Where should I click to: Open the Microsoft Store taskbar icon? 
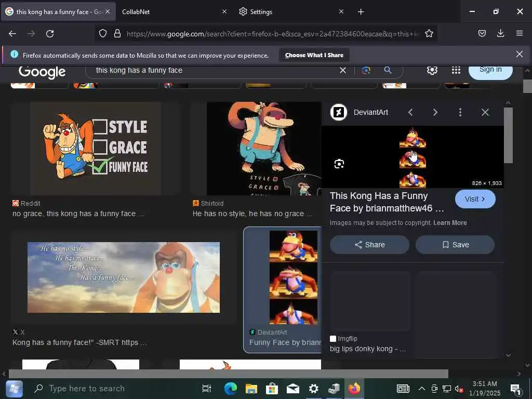coord(272,389)
